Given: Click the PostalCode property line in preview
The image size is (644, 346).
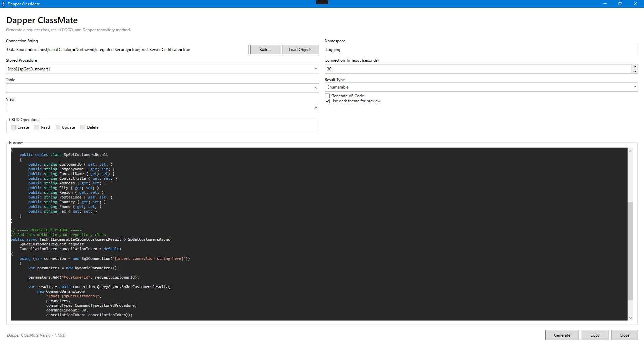Looking at the screenshot, I should (x=70, y=197).
